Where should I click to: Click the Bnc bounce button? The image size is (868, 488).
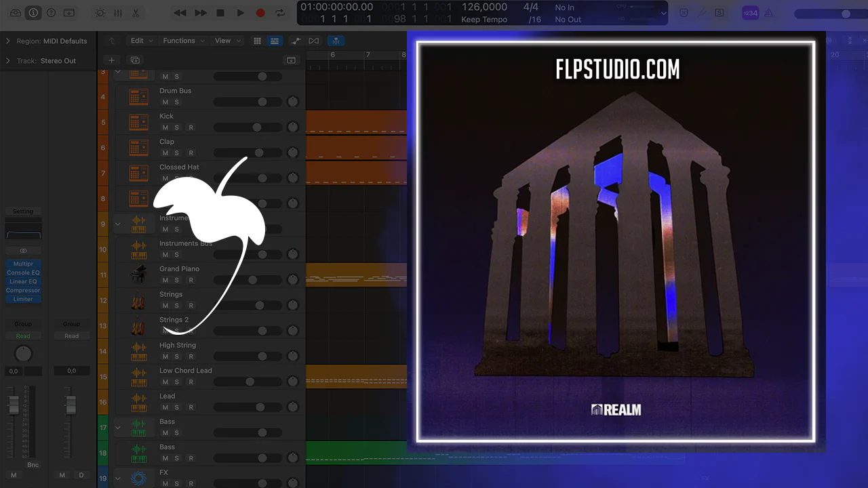[33, 465]
